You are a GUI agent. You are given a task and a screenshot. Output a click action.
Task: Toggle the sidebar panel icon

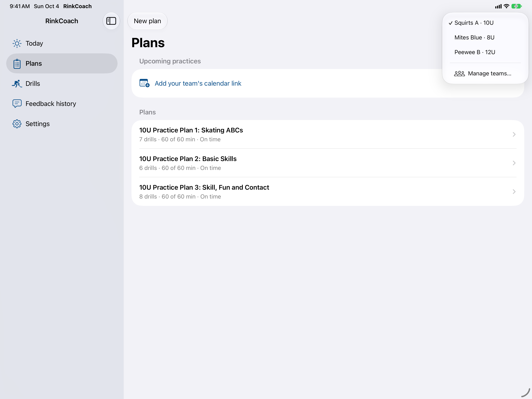pos(111,21)
